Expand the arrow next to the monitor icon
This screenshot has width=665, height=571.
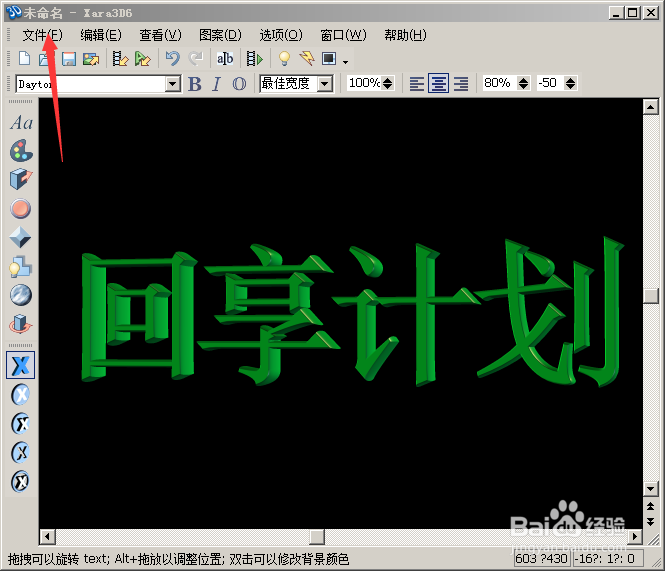pyautogui.click(x=346, y=62)
